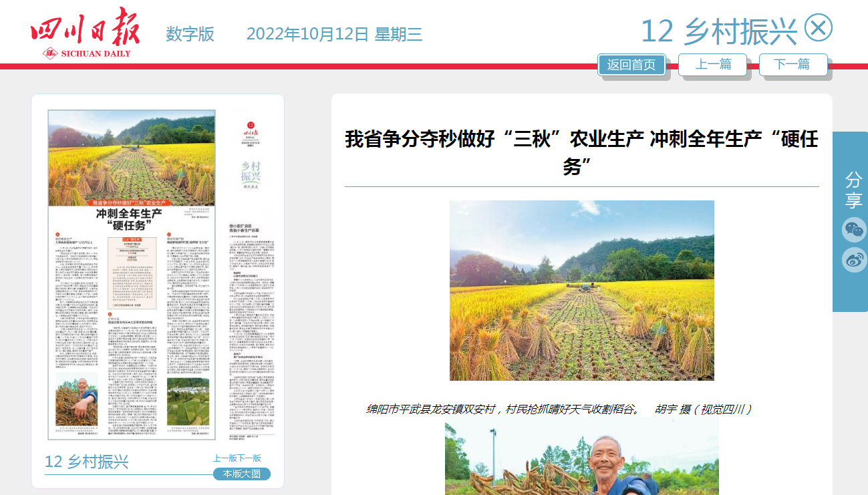
Task: Click the 返回首页 button
Action: pos(631,65)
